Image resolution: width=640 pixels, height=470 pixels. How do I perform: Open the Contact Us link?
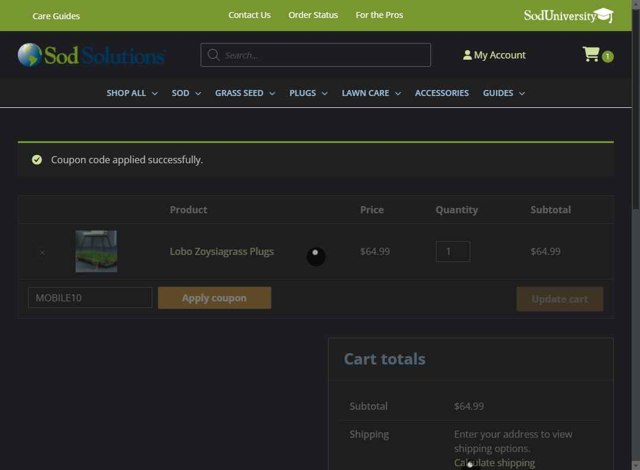point(249,15)
